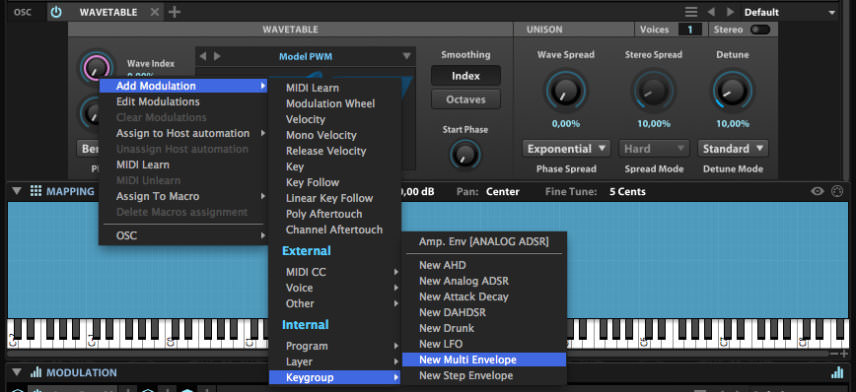The height and width of the screenshot is (392, 856).
Task: Toggle the Stereo unison switch
Action: 760,29
